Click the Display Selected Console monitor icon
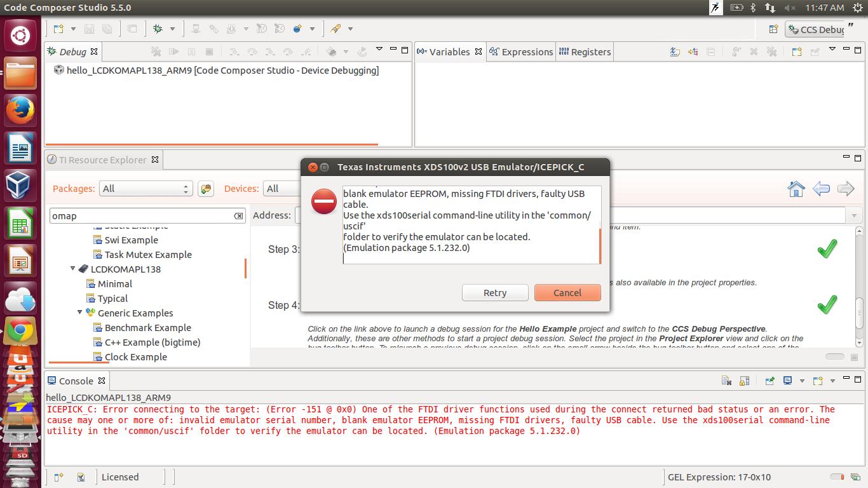The height and width of the screenshot is (488, 868). (787, 381)
